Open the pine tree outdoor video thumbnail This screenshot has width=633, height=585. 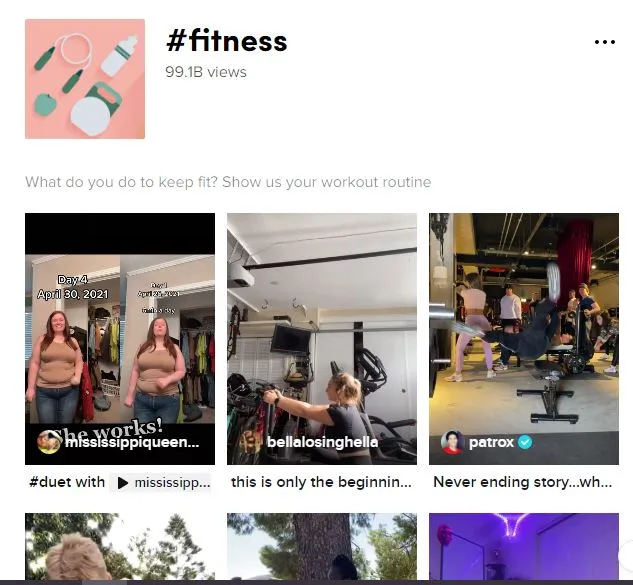click(x=322, y=547)
